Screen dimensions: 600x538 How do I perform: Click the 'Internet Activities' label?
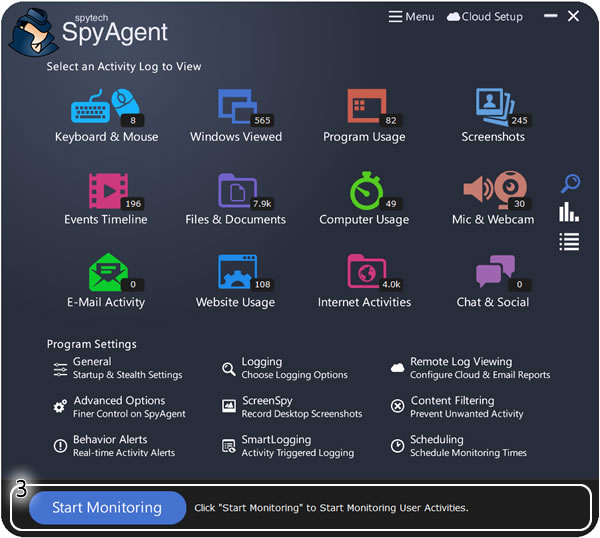point(364,302)
